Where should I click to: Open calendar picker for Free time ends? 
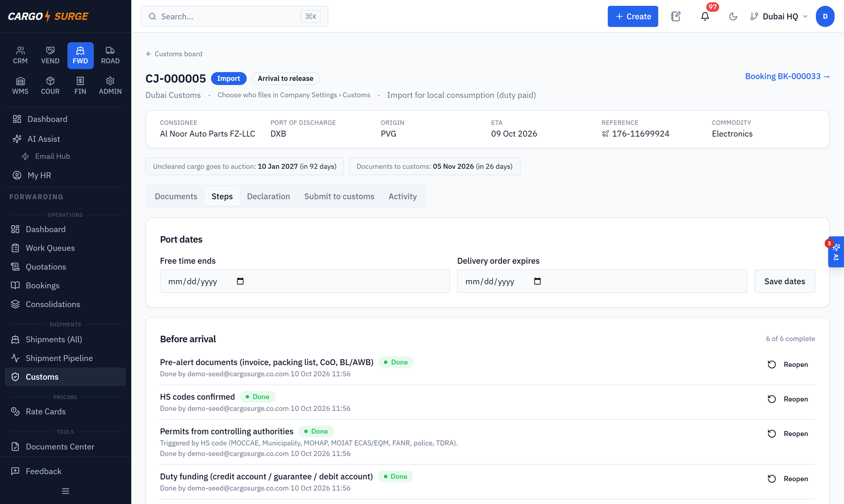(240, 281)
